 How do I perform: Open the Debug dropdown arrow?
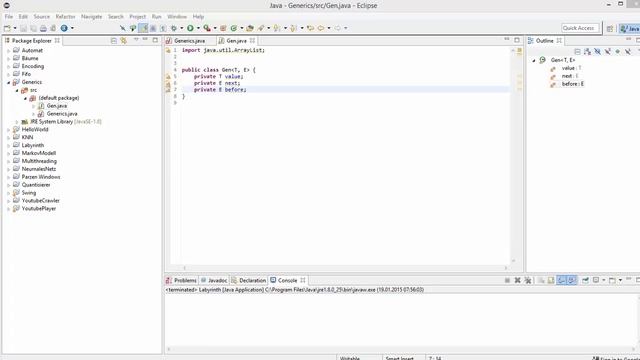tap(182, 28)
